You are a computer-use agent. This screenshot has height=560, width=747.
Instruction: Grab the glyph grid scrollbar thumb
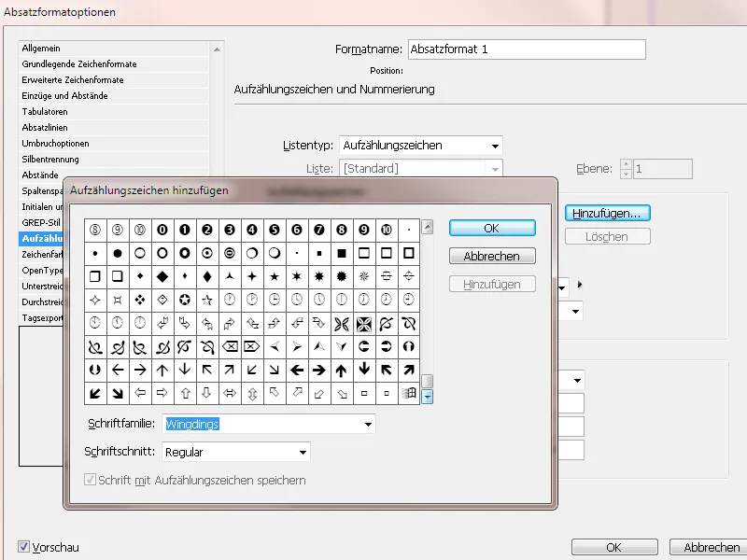point(428,381)
